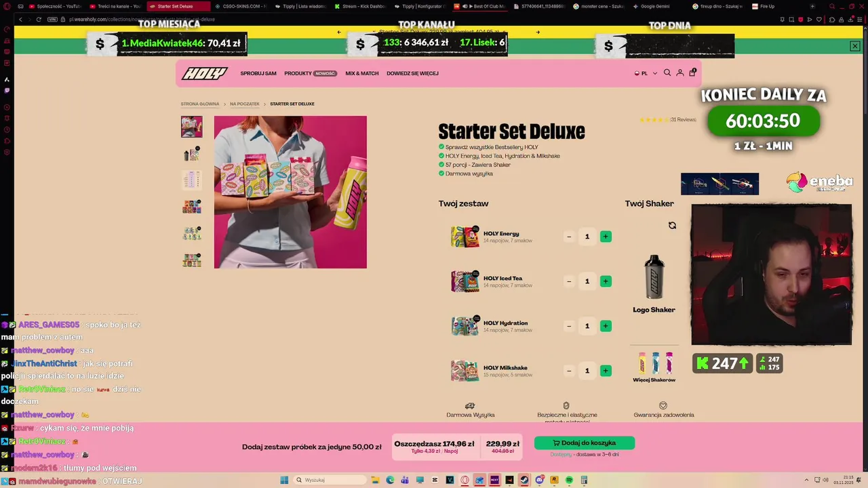The image size is (868, 488).
Task: Click the next arrow on yellow promo bar
Action: pos(538,32)
